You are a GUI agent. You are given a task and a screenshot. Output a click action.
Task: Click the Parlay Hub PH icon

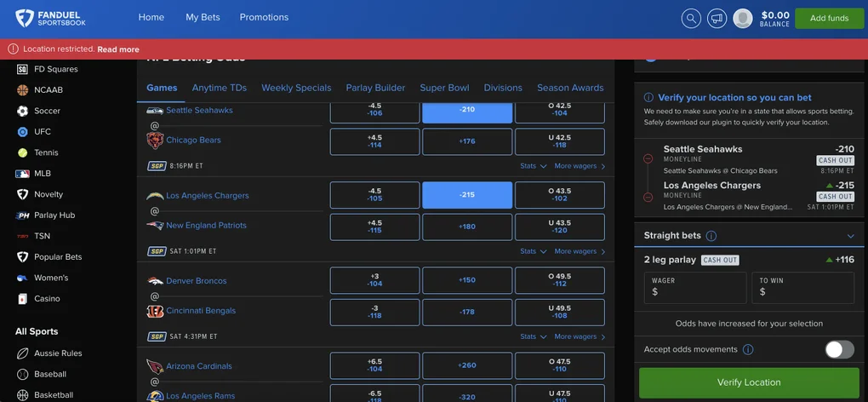[x=22, y=215]
